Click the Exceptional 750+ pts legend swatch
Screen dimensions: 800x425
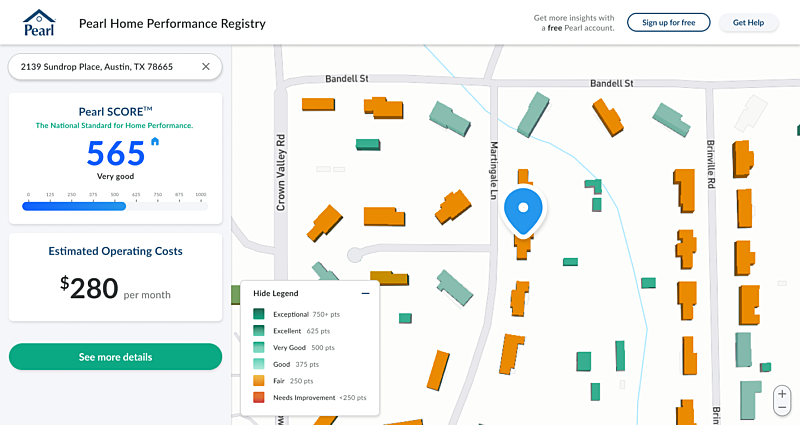[259, 314]
